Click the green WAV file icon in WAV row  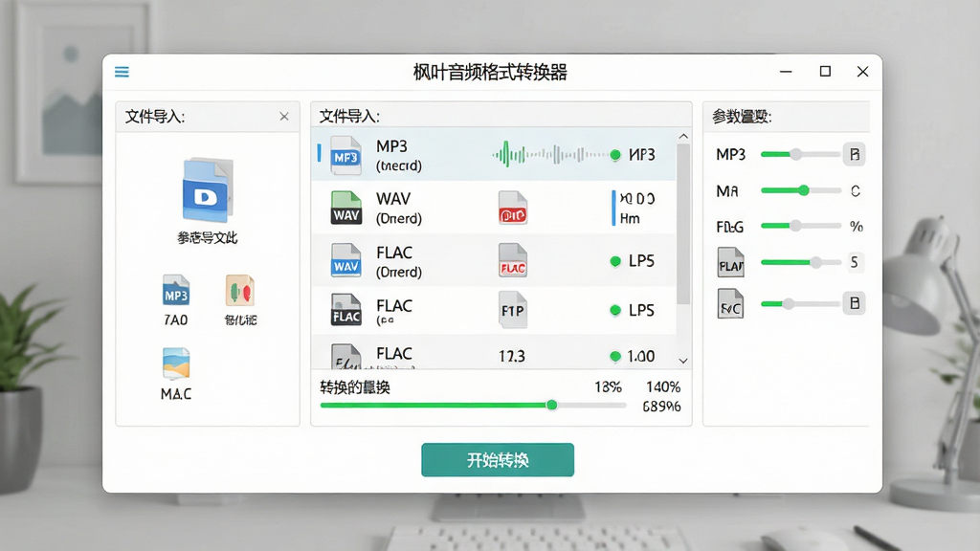pyautogui.click(x=345, y=208)
